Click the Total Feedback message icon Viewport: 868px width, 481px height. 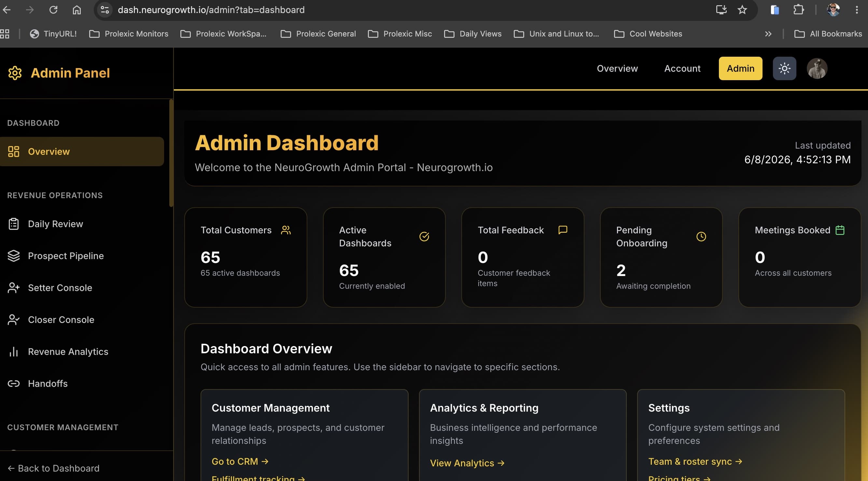point(563,230)
